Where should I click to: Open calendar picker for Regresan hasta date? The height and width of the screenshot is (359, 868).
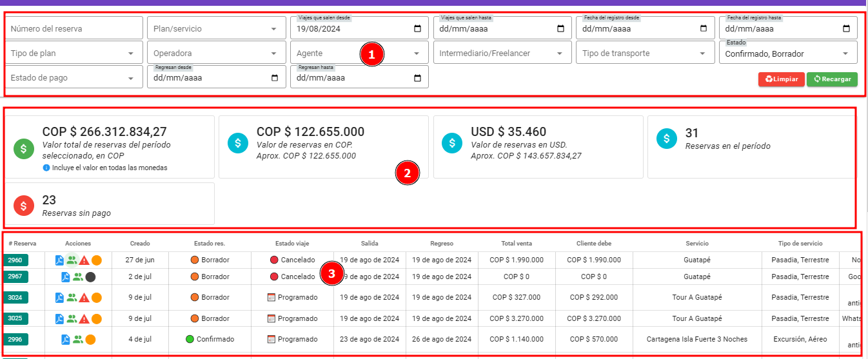(417, 78)
